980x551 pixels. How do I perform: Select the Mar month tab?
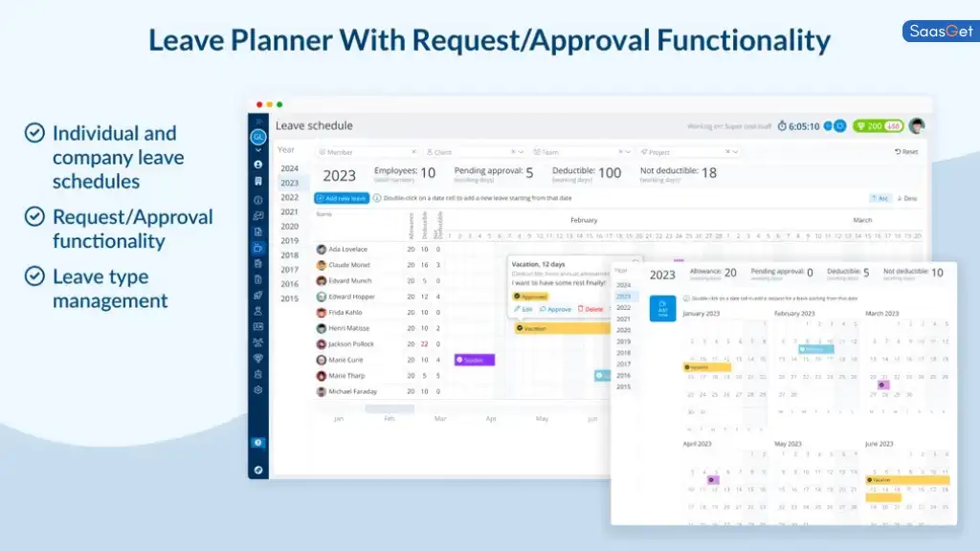[440, 418]
